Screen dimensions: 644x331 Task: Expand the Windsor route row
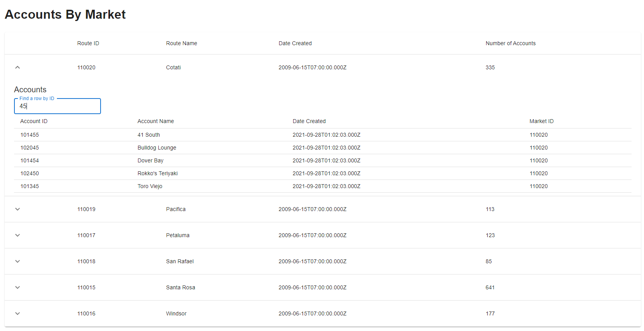(18, 313)
